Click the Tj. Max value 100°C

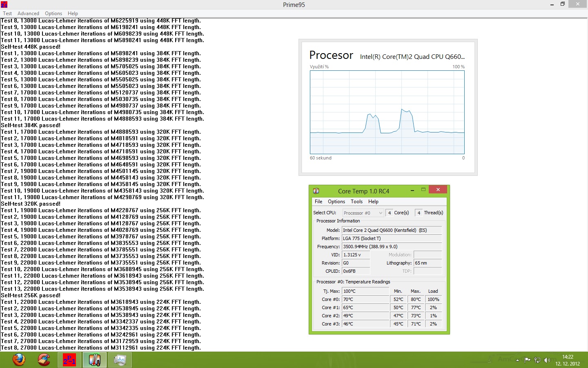coord(365,291)
